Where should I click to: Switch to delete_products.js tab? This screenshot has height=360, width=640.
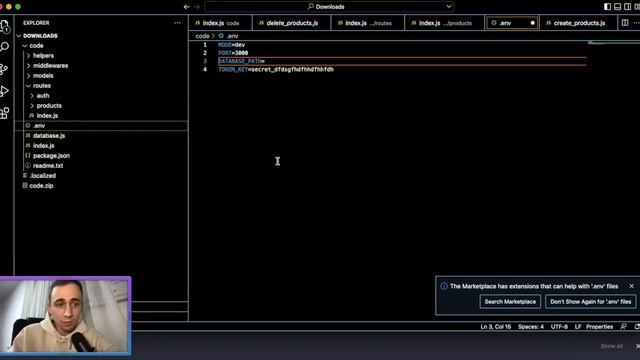point(291,23)
